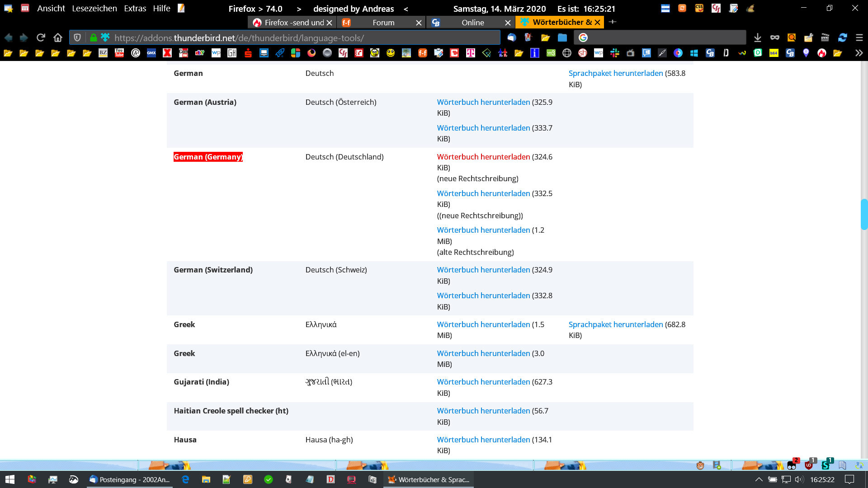Open the Lesezeichen menu

[x=94, y=8]
